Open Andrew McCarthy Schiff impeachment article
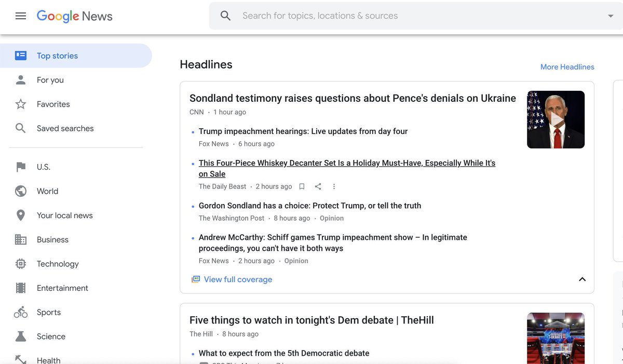Viewport: 623px width, 364px height. point(333,242)
